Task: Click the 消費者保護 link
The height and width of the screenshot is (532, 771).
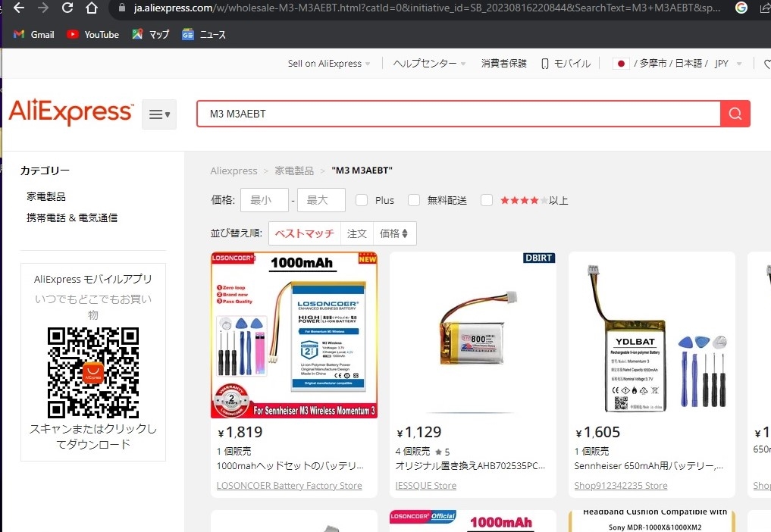Action: 503,64
